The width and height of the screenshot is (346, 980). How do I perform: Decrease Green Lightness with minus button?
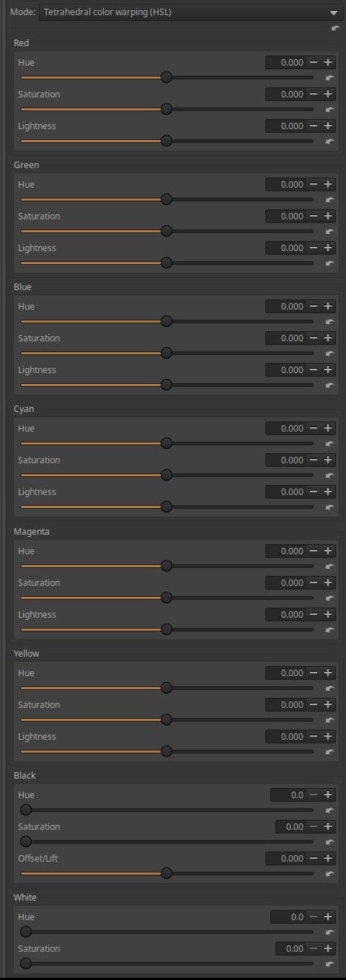(x=314, y=248)
